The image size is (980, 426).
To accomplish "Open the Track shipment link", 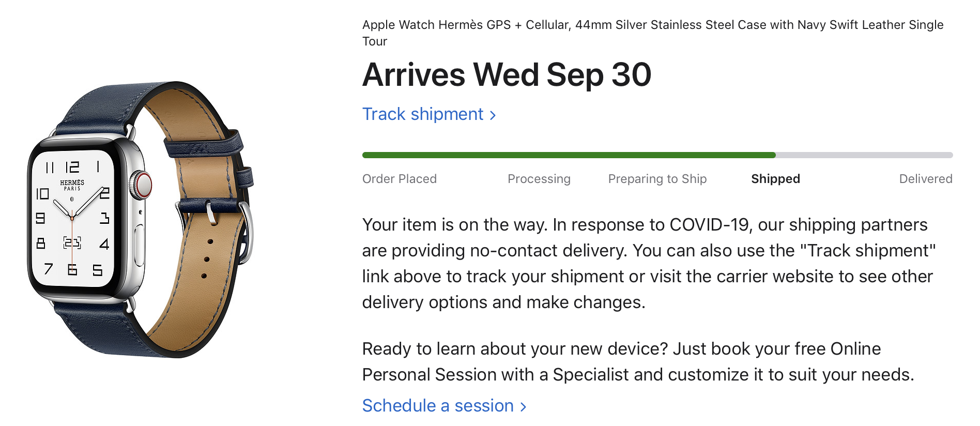I will pos(423,114).
